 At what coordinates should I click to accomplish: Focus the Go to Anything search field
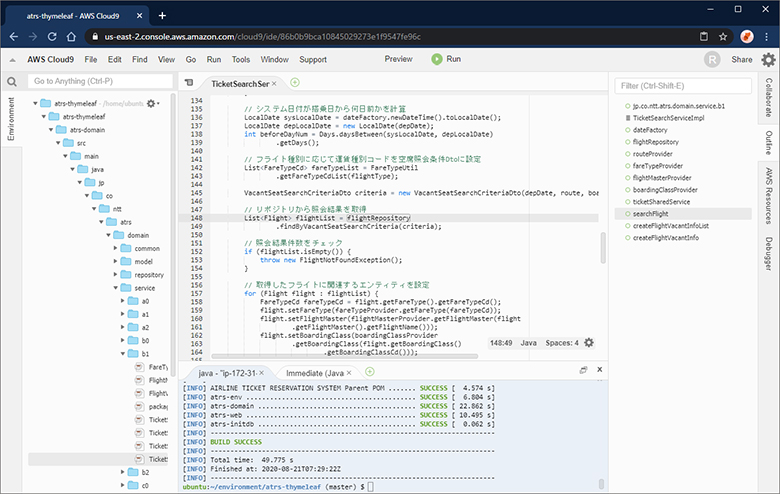100,81
